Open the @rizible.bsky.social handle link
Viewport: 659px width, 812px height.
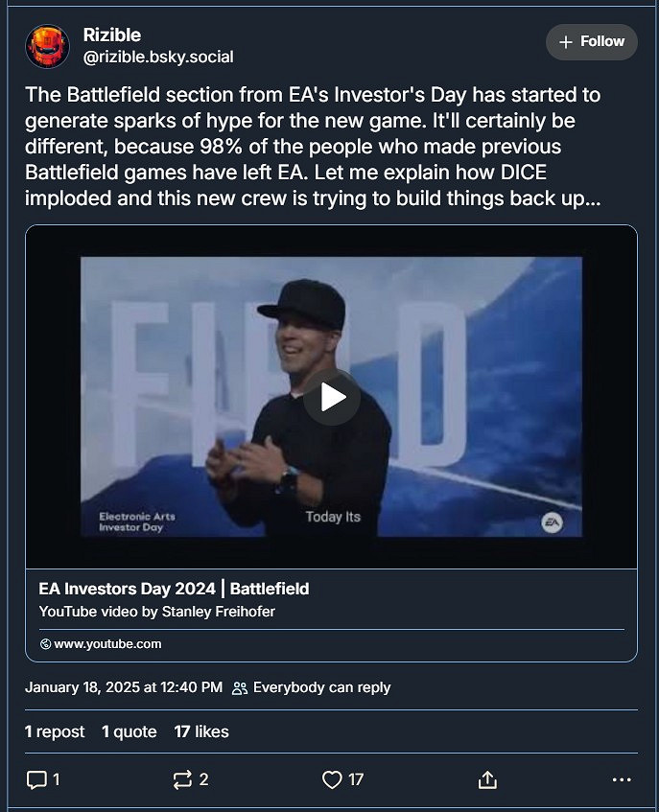coord(158,58)
